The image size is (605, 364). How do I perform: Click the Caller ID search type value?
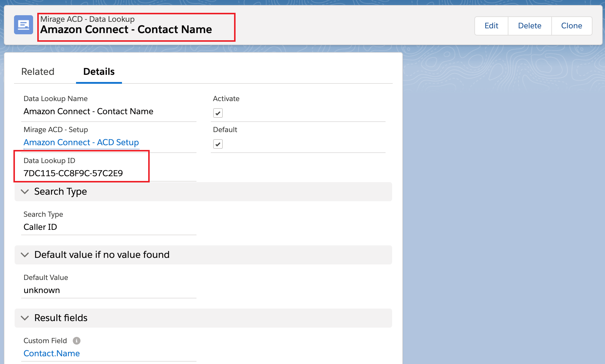click(x=40, y=227)
